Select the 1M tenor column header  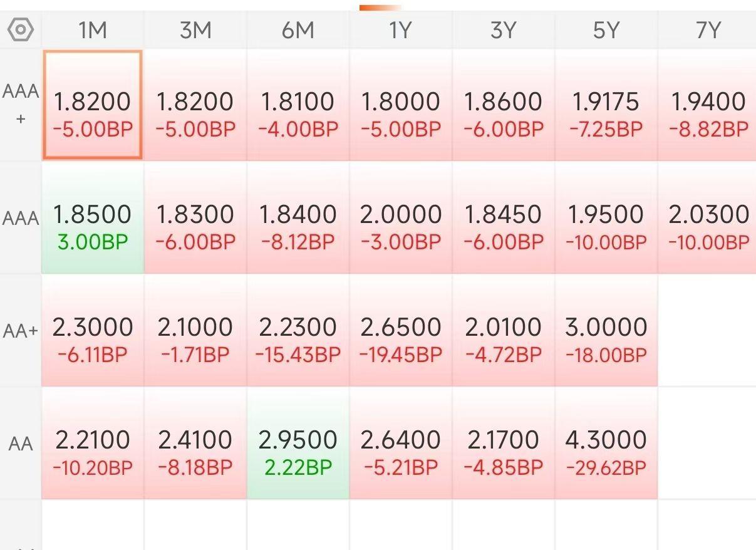[93, 30]
